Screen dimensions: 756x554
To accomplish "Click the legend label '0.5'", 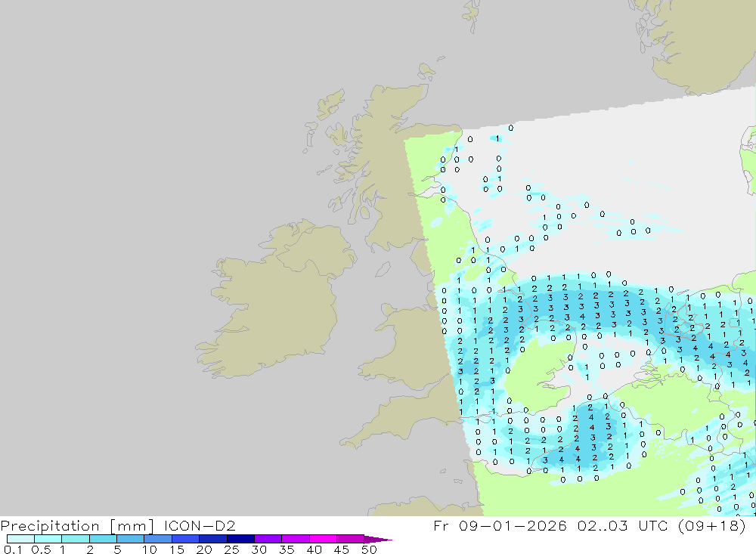I will (x=41, y=549).
